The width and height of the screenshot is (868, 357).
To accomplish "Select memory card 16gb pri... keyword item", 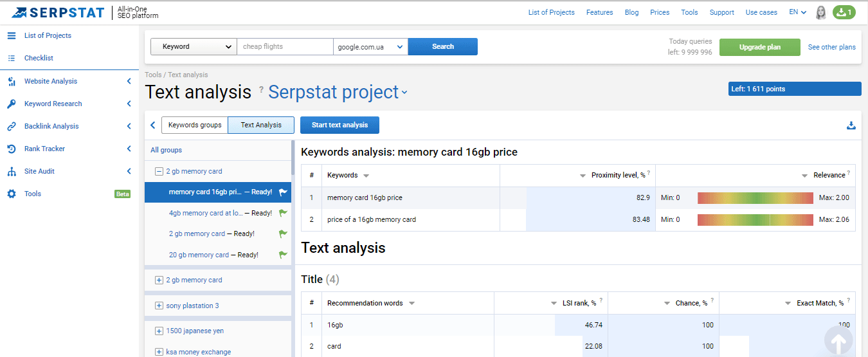I will pyautogui.click(x=218, y=192).
